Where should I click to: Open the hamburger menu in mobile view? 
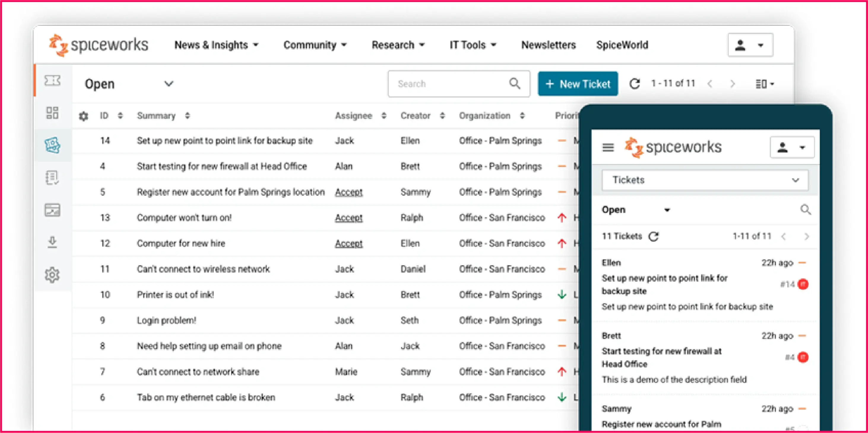click(608, 147)
